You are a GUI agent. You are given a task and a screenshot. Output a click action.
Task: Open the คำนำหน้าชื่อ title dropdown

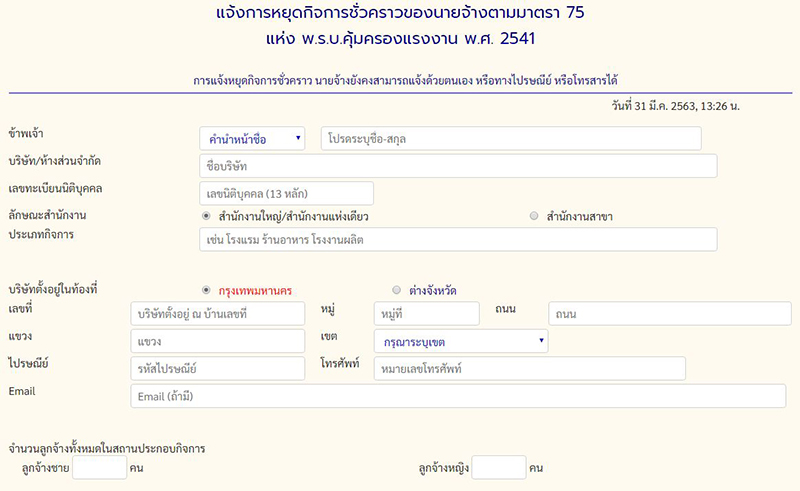click(x=252, y=139)
